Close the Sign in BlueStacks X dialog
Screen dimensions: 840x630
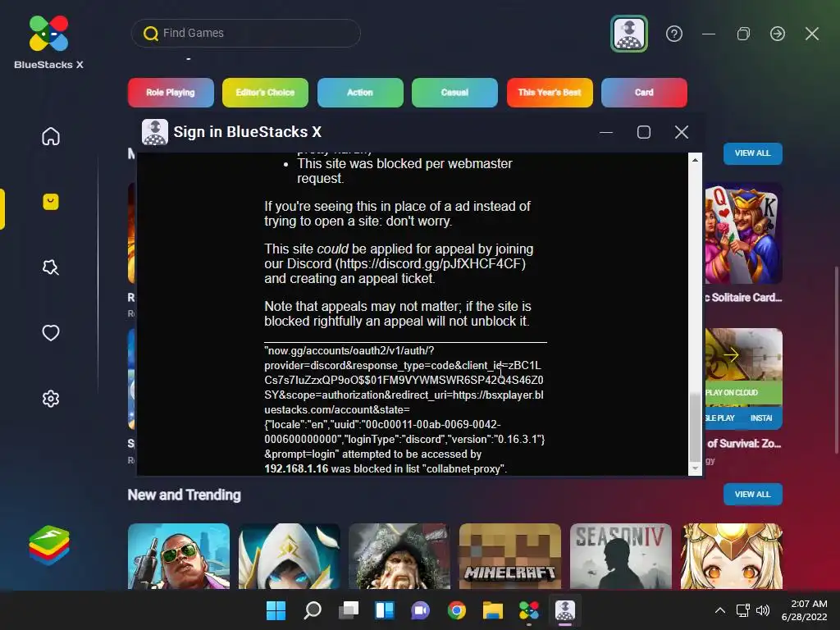(682, 132)
